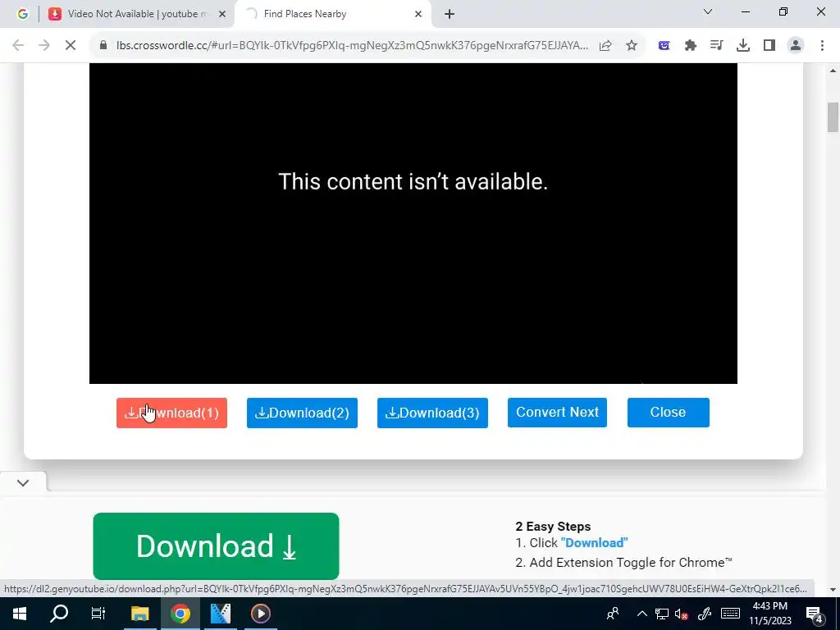Open the touch keyboard tray icon
This screenshot has height=630, width=840.
(x=731, y=614)
